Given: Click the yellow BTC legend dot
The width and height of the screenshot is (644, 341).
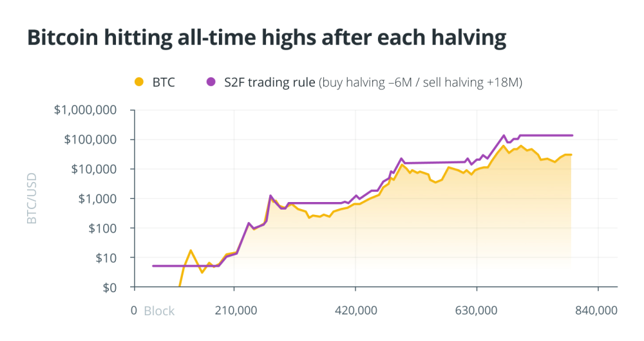Looking at the screenshot, I should tap(139, 82).
